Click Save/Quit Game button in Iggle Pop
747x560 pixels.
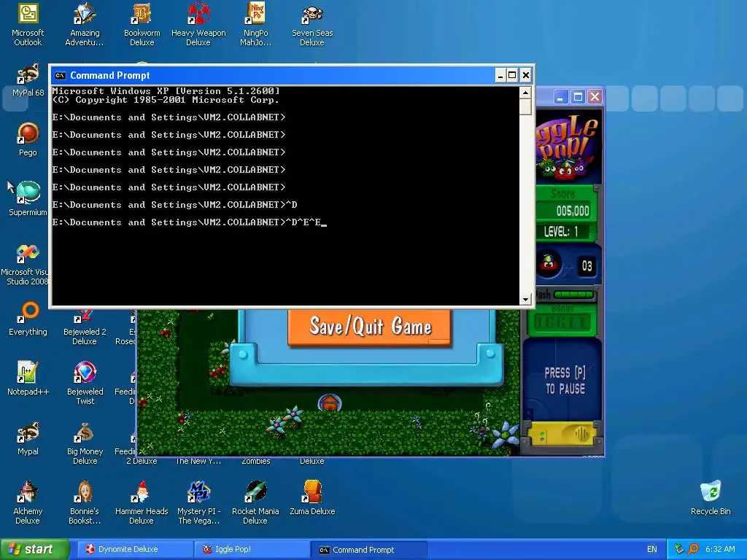click(369, 327)
